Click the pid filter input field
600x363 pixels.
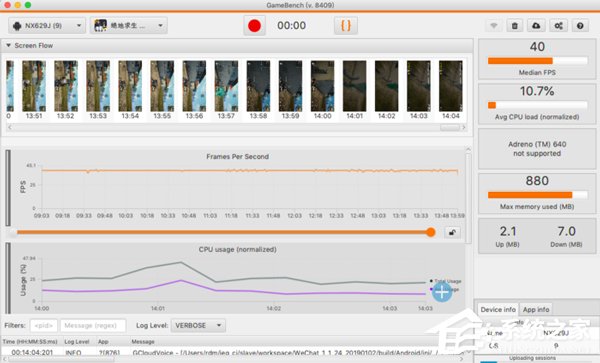pos(44,326)
